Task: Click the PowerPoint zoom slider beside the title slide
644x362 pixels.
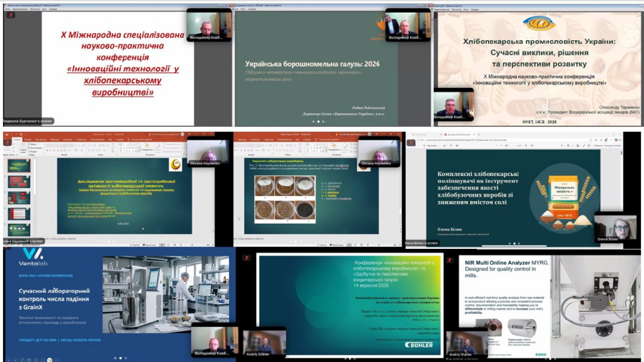Action: 195,245
